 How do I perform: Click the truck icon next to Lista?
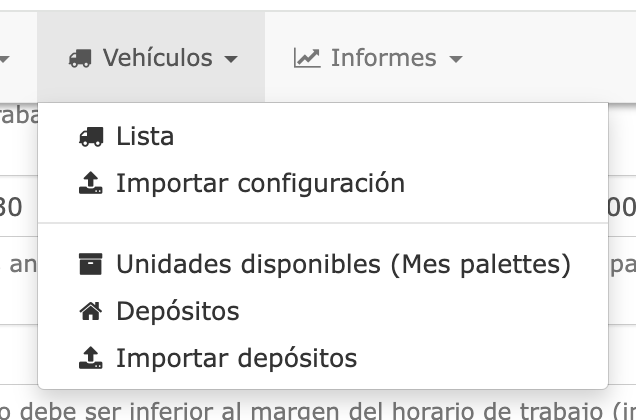pyautogui.click(x=91, y=137)
